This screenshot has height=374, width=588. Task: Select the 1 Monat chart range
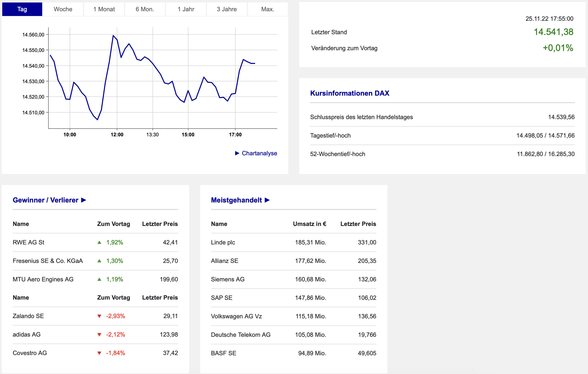pos(104,9)
